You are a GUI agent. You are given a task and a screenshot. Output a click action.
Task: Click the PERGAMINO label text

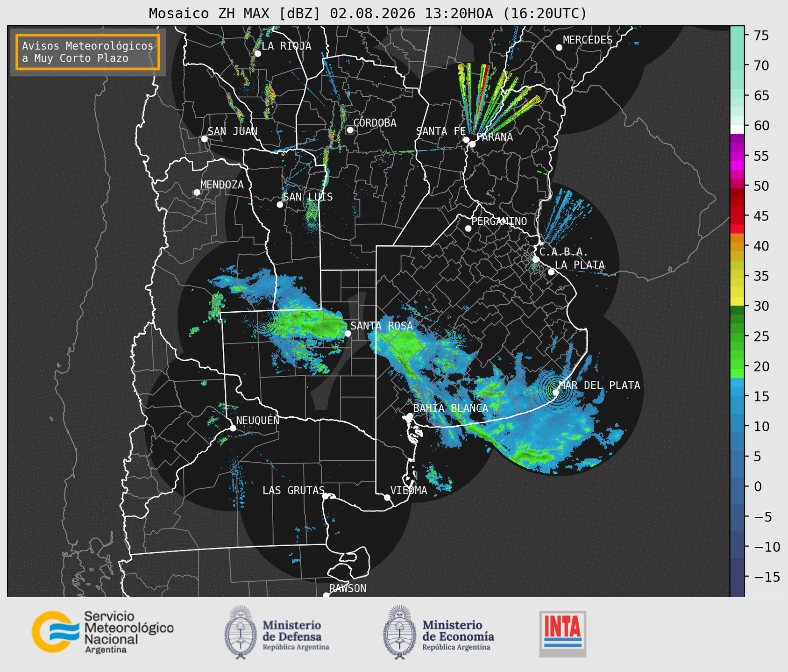click(499, 221)
